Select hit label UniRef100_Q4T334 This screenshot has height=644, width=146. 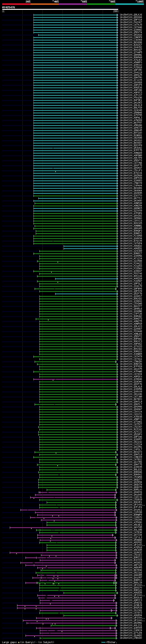[x=131, y=535]
